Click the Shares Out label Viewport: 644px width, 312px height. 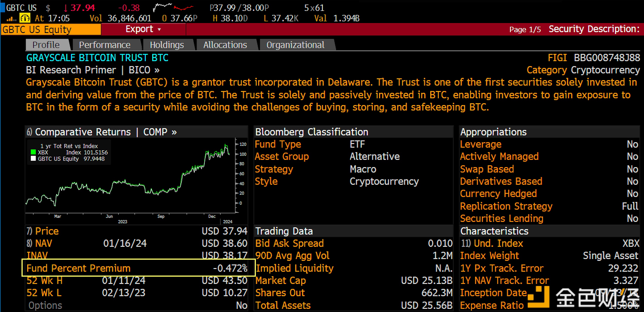[x=280, y=293]
